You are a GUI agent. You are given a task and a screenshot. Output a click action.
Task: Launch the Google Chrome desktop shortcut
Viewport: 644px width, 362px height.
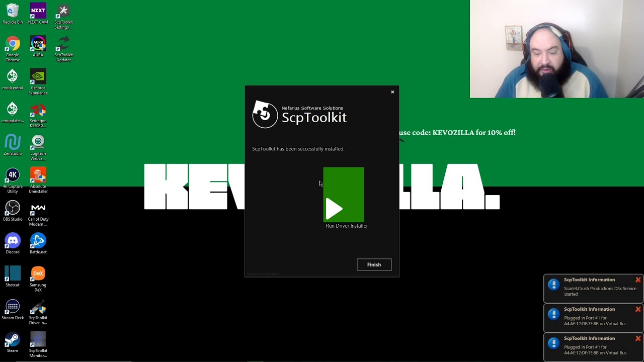coord(13,49)
